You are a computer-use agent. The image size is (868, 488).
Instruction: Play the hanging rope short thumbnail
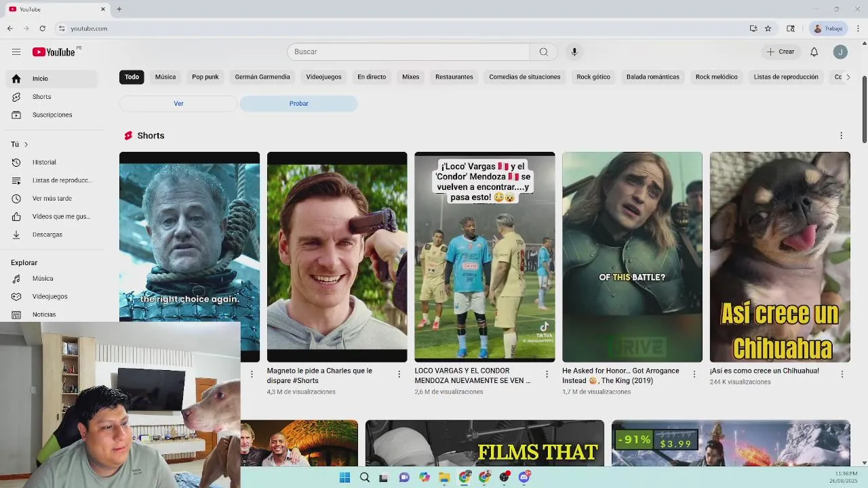coord(189,237)
